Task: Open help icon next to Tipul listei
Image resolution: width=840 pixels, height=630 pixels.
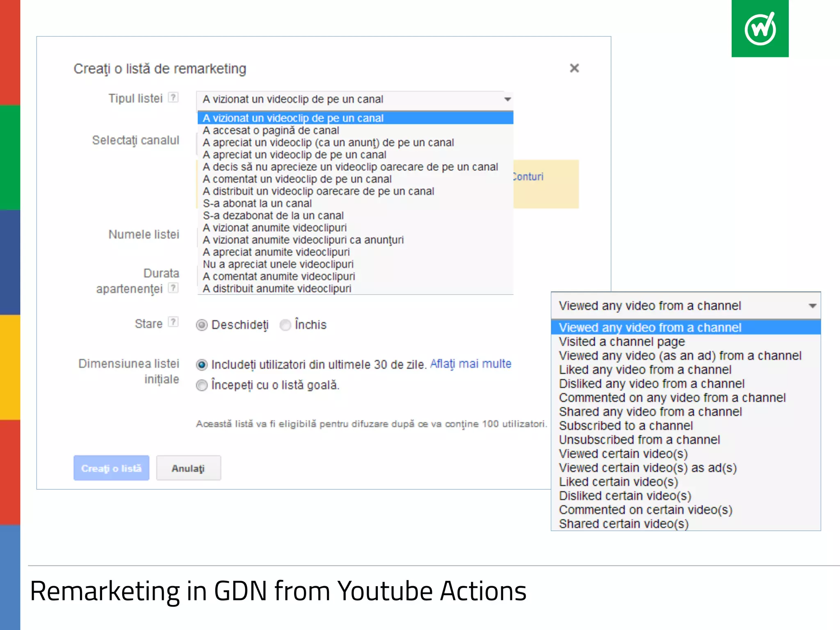Action: 174,98
